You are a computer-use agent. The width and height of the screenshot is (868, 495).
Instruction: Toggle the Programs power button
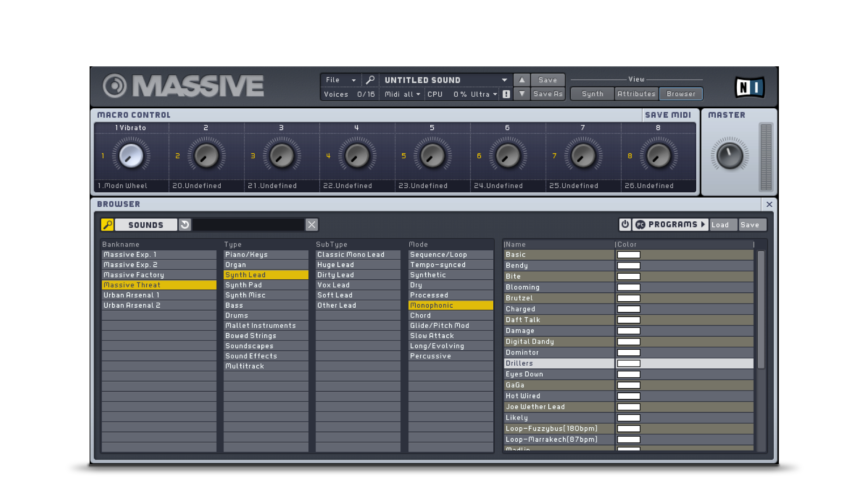click(625, 225)
